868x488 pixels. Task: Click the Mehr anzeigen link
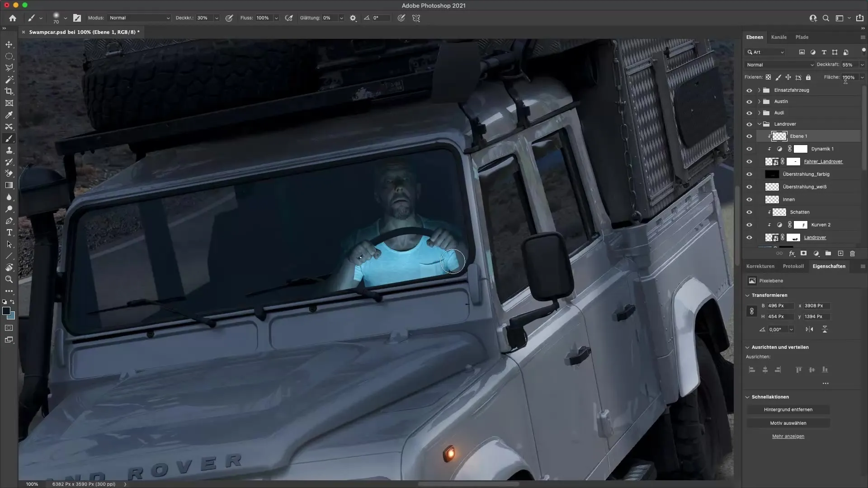(x=788, y=436)
